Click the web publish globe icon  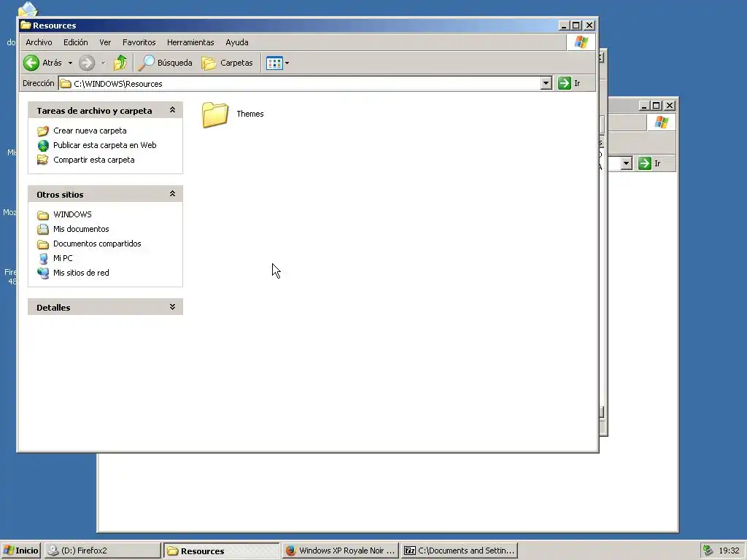click(43, 145)
